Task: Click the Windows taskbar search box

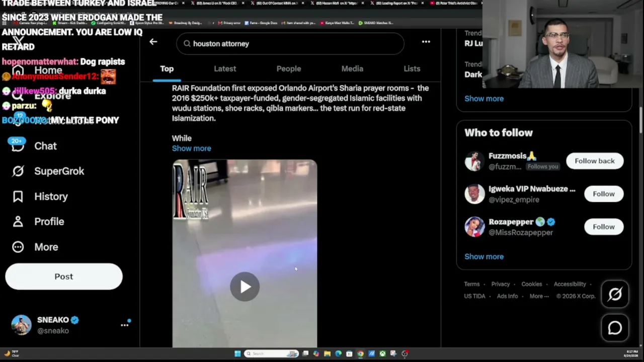Action: [272, 353]
